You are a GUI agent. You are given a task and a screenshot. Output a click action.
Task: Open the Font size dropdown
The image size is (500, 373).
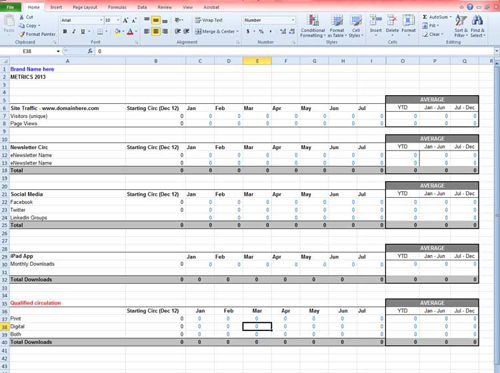[118, 20]
